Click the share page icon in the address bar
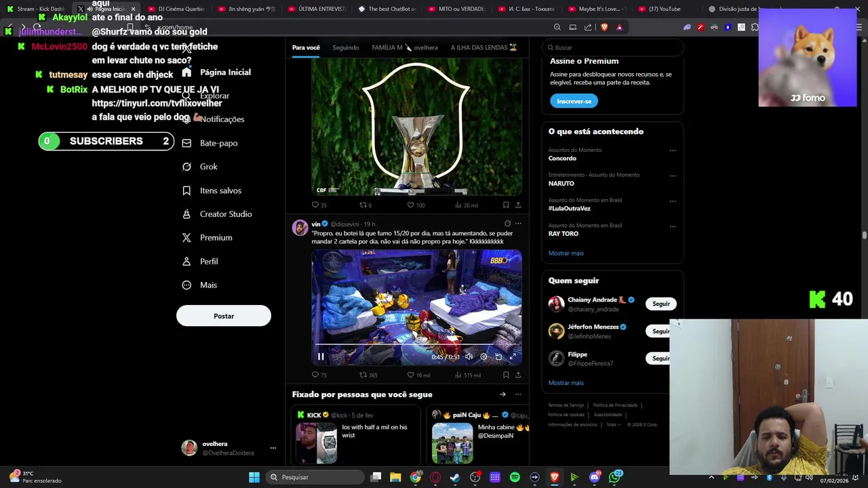Image resolution: width=868 pixels, height=488 pixels. pyautogui.click(x=588, y=27)
